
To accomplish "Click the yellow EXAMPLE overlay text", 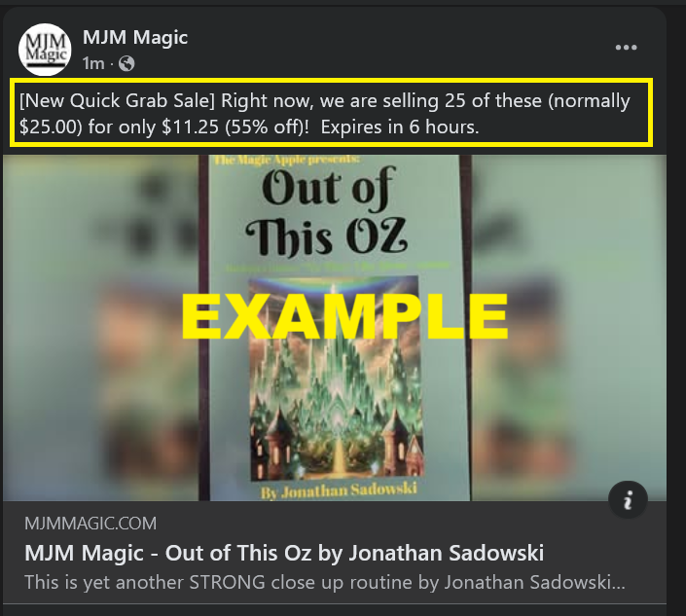I will [x=345, y=316].
